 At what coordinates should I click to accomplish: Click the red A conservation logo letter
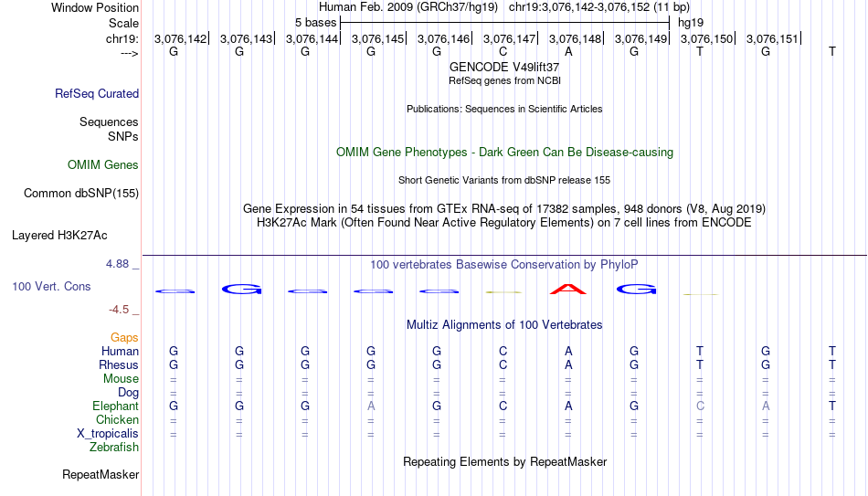[568, 289]
